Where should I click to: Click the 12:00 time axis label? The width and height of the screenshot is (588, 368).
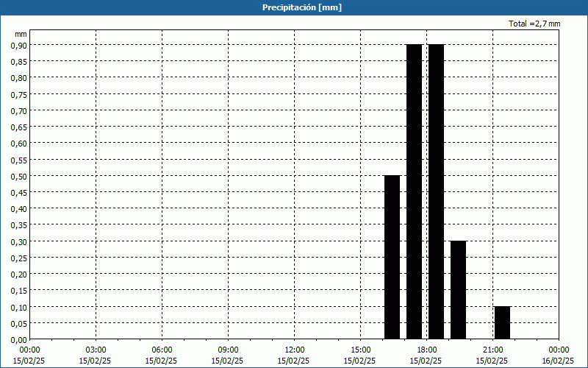coord(295,350)
